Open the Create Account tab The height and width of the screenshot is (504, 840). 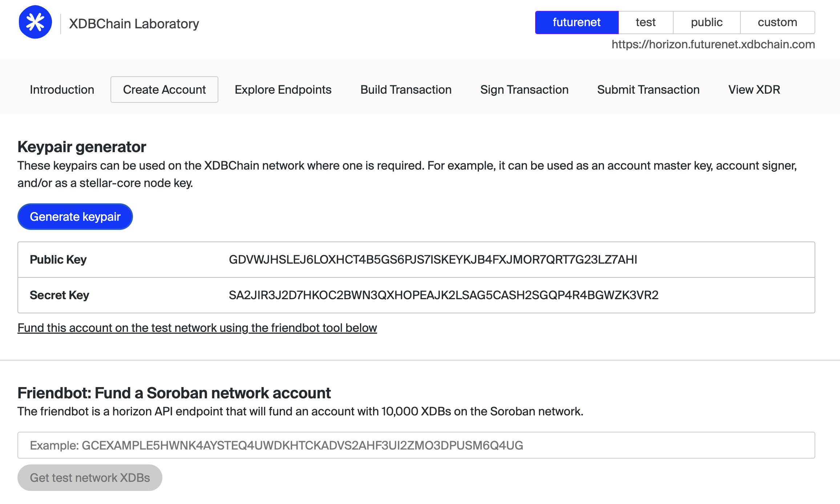(x=164, y=90)
